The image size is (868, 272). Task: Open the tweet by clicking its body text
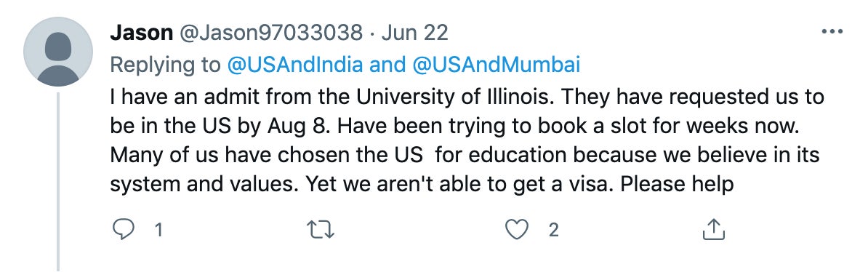[467, 140]
